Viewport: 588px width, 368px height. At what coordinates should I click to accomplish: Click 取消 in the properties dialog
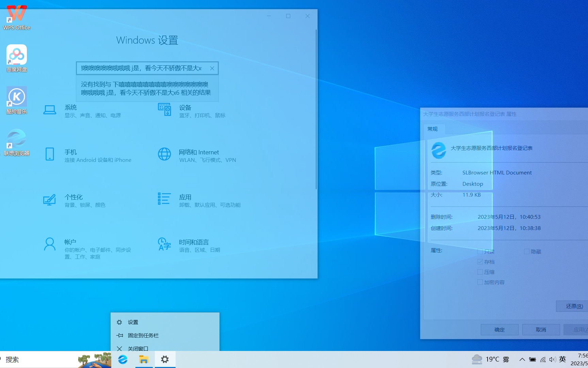541,329
